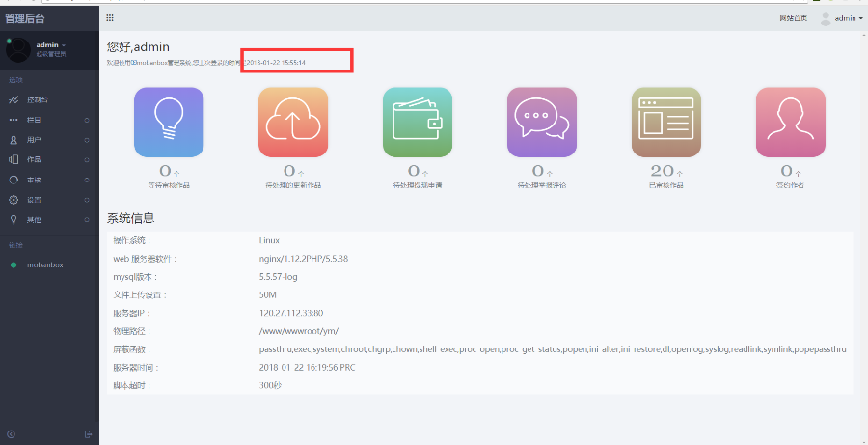Select the 300秒 script timeout value
Image resolution: width=868 pixels, height=445 pixels.
(x=270, y=385)
